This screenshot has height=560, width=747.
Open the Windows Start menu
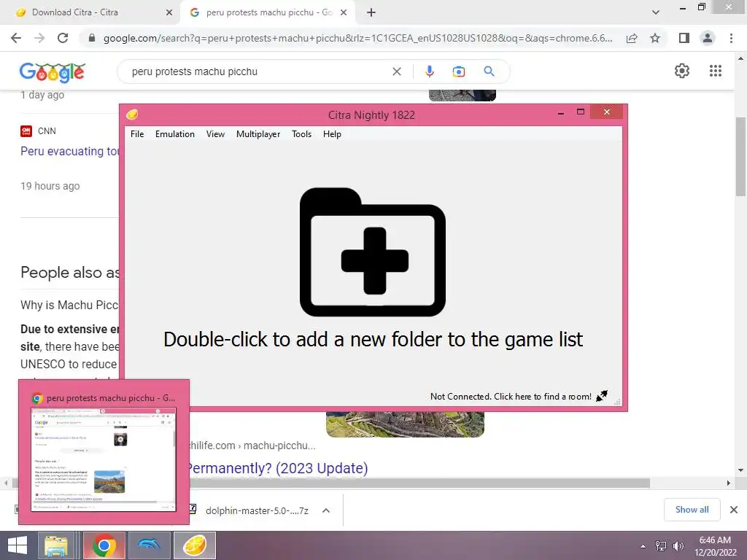click(x=18, y=545)
